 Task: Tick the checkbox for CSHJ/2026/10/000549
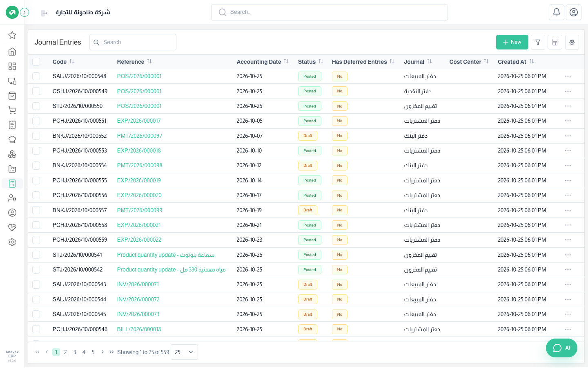(36, 91)
